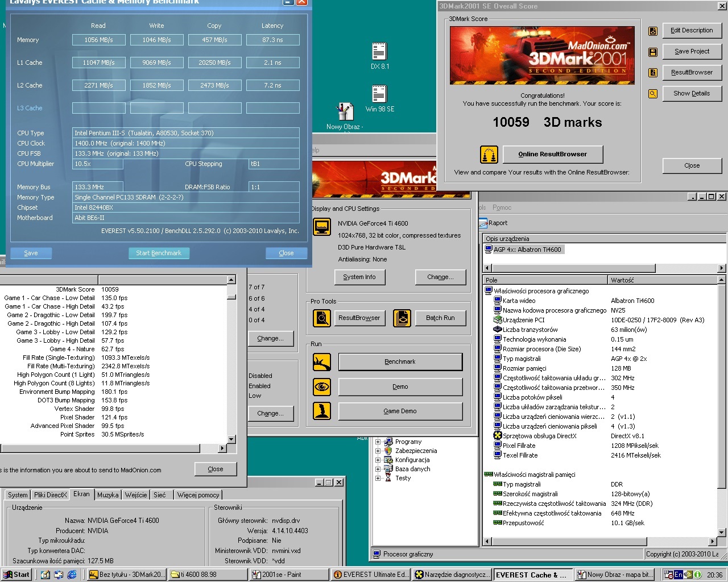Click the Save Project disk icon
The height and width of the screenshot is (582, 728).
[x=653, y=52]
